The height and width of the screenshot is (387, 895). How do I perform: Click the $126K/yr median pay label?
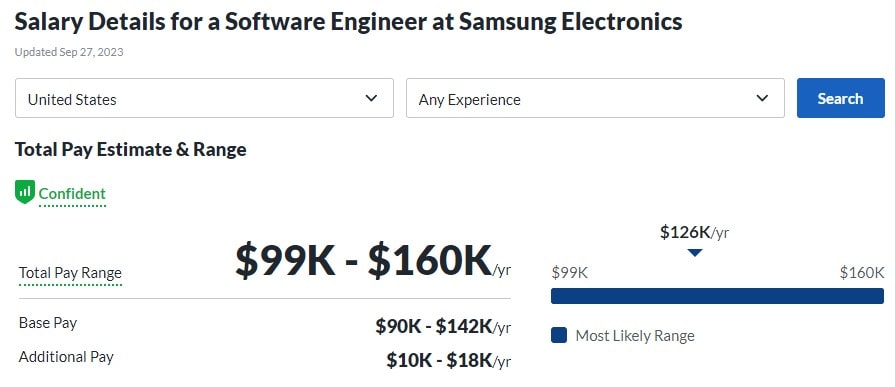coord(694,232)
